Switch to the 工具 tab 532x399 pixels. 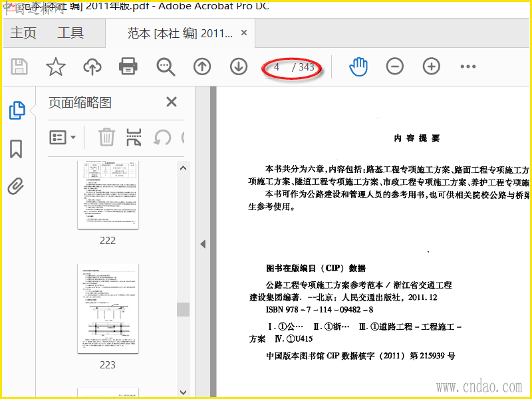[70, 33]
